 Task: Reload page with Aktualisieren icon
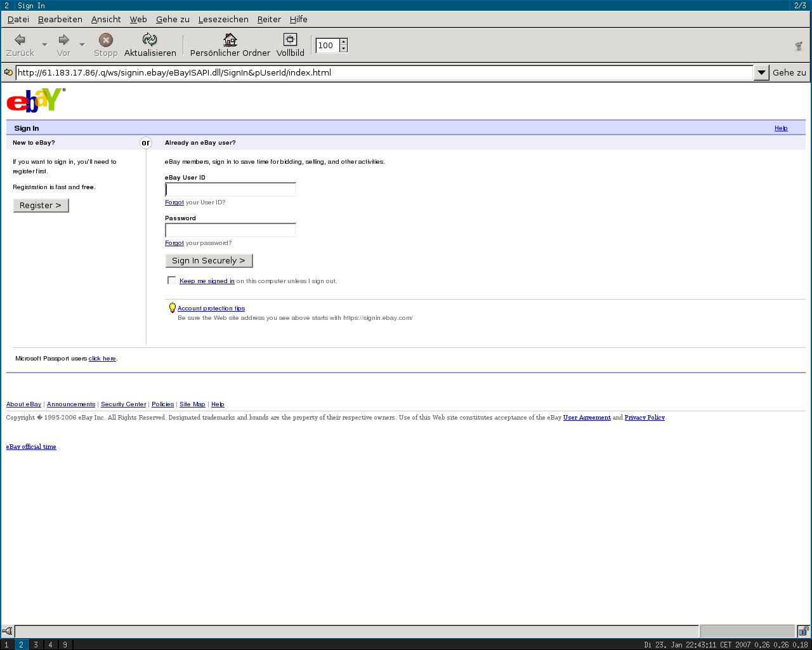click(150, 40)
